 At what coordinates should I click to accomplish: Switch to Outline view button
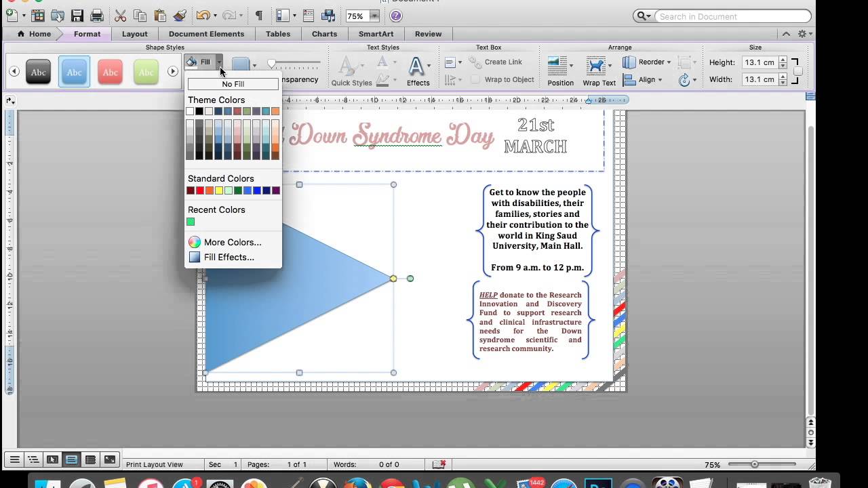pyautogui.click(x=33, y=460)
